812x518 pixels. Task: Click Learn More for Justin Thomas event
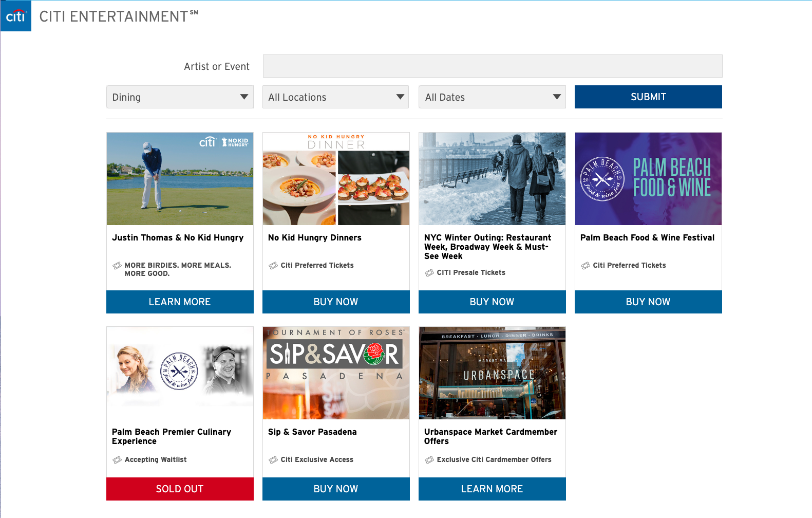pyautogui.click(x=180, y=302)
